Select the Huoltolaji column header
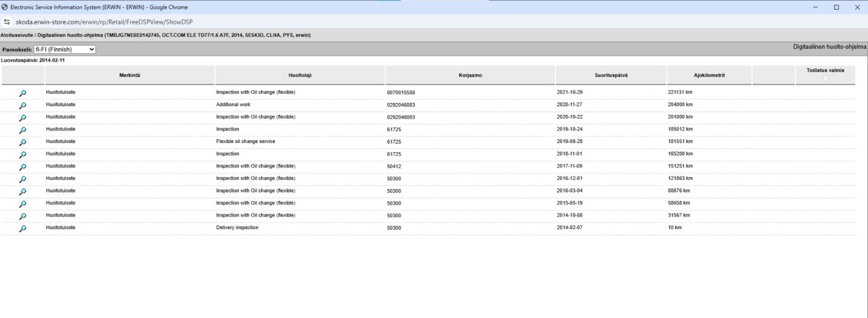The width and height of the screenshot is (868, 318). pos(300,75)
